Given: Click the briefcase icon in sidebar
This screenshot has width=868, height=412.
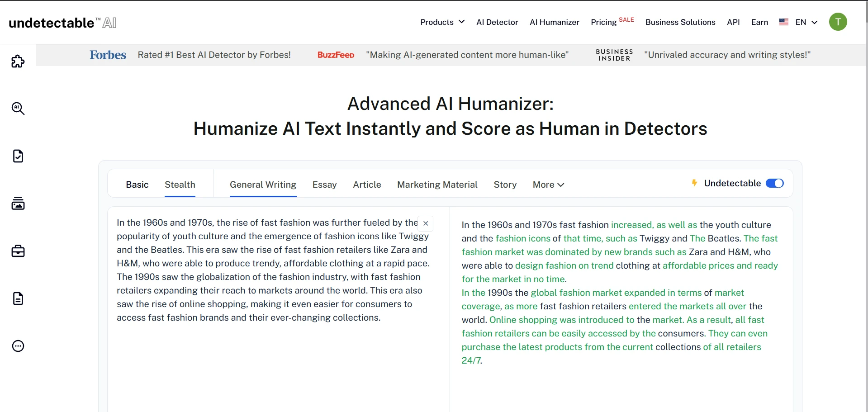Looking at the screenshot, I should pos(18,251).
